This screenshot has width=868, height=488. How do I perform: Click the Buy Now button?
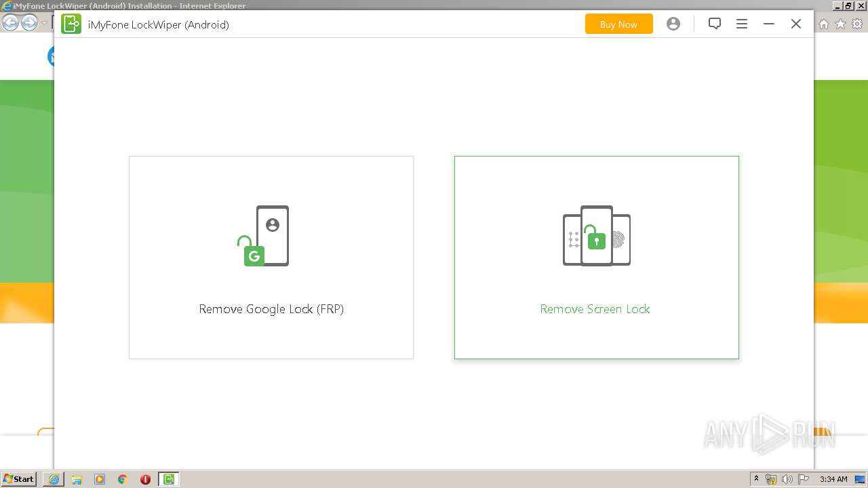pos(618,24)
